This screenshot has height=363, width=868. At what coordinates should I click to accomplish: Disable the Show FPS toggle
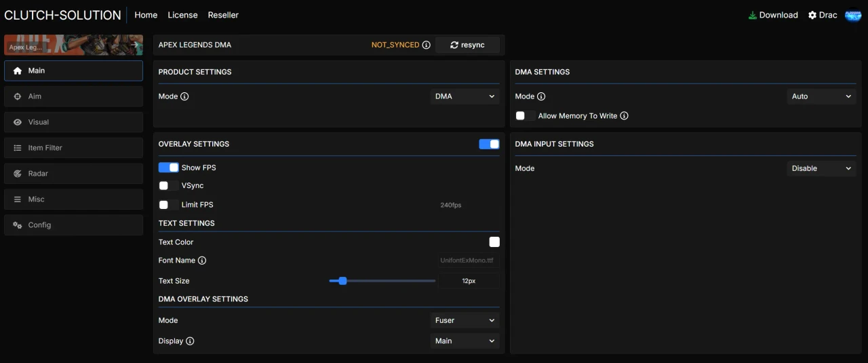point(169,168)
